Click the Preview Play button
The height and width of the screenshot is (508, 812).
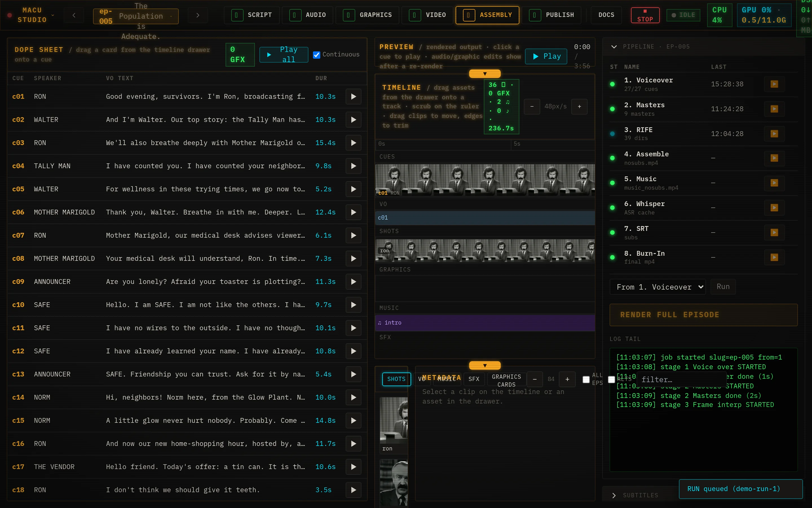pos(546,56)
